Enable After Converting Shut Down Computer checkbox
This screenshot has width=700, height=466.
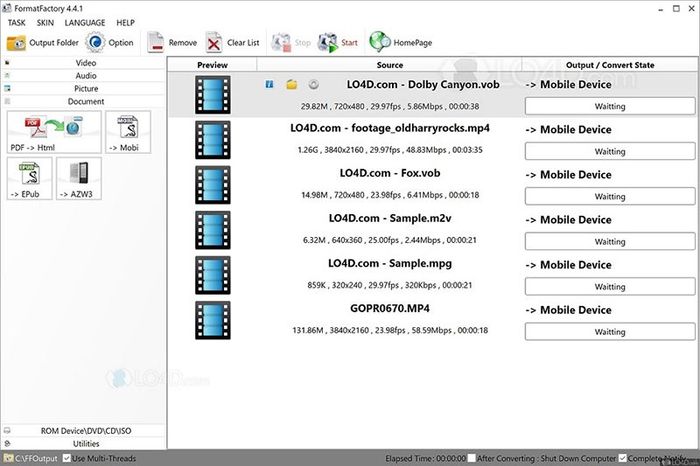click(471, 458)
